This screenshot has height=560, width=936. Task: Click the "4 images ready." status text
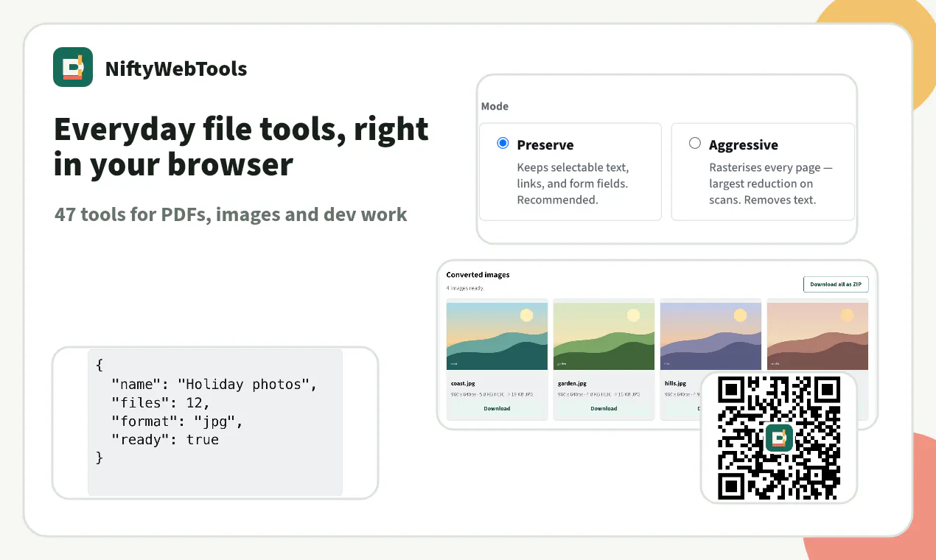click(465, 288)
